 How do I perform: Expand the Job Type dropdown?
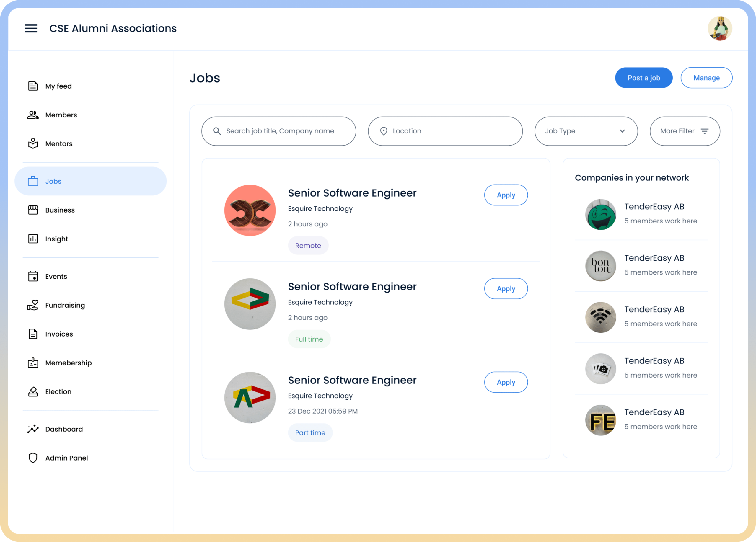tap(586, 131)
